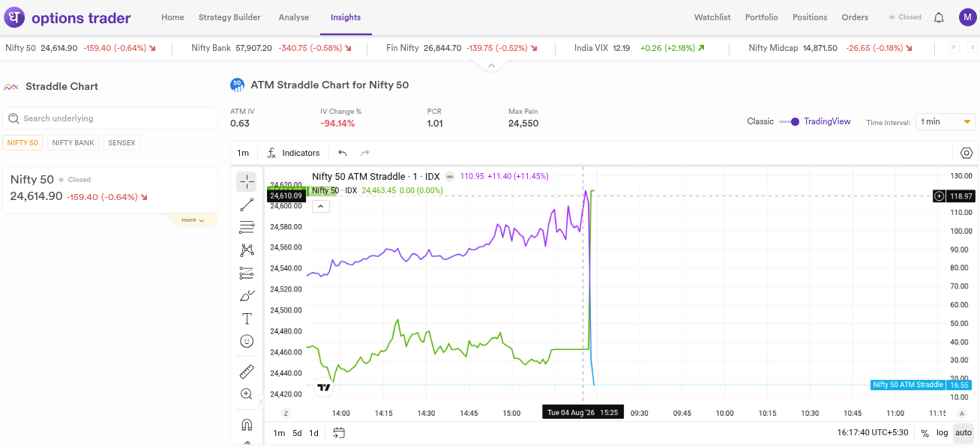Set date range to 5d
Screen dimensions: 980x448
point(297,432)
